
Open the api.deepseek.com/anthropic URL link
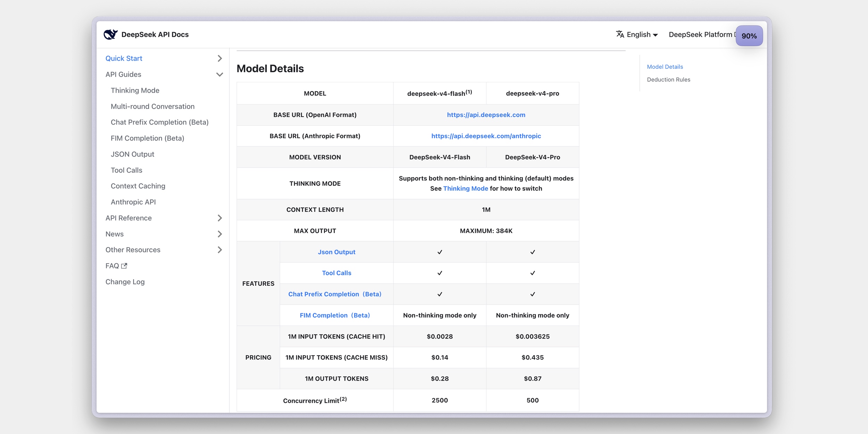486,136
